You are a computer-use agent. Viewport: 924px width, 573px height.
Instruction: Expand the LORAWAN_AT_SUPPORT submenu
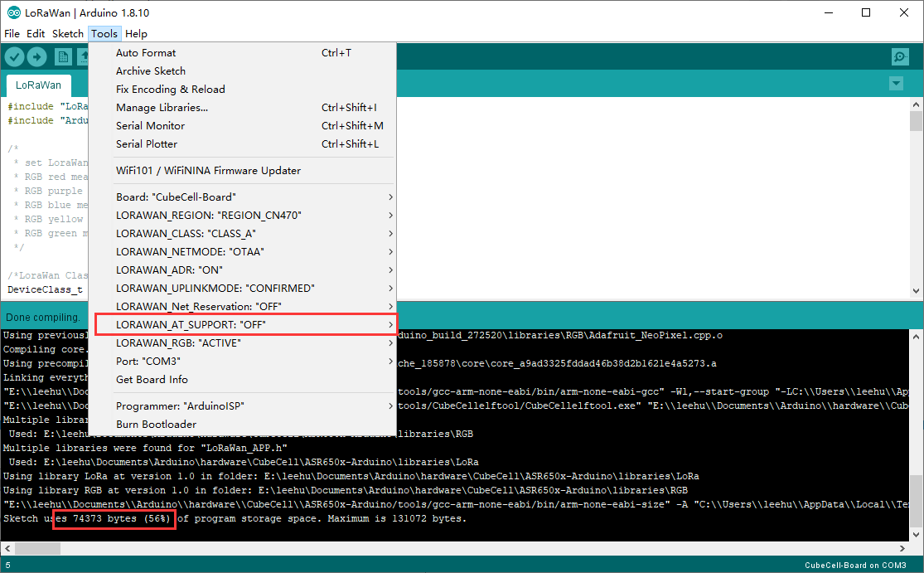click(x=243, y=325)
